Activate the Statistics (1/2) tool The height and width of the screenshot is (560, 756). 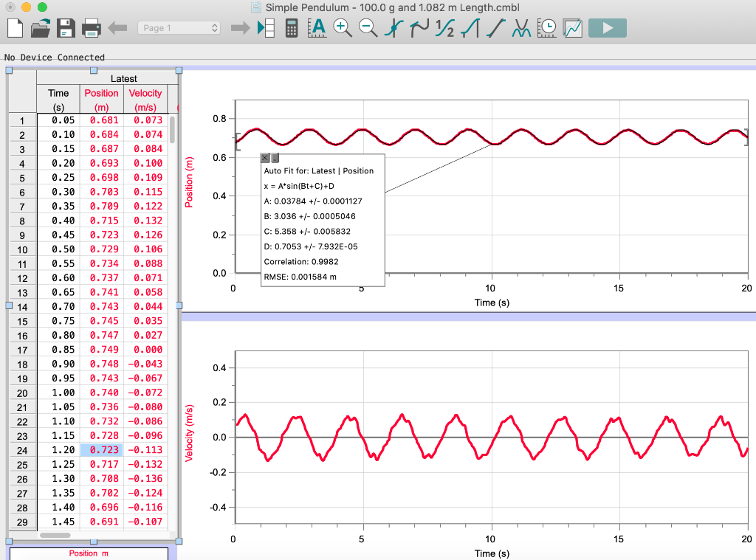coord(445,28)
